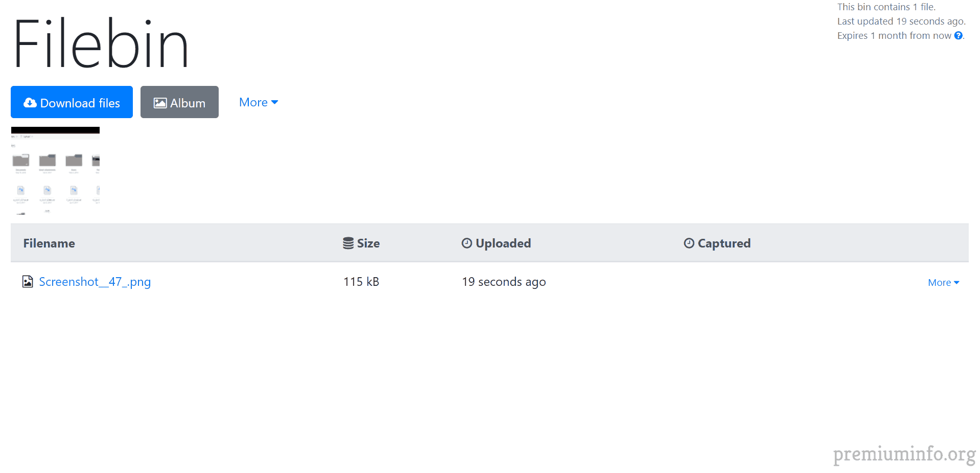The height and width of the screenshot is (473, 980).
Task: Click the Filebin title heading
Action: (x=101, y=44)
